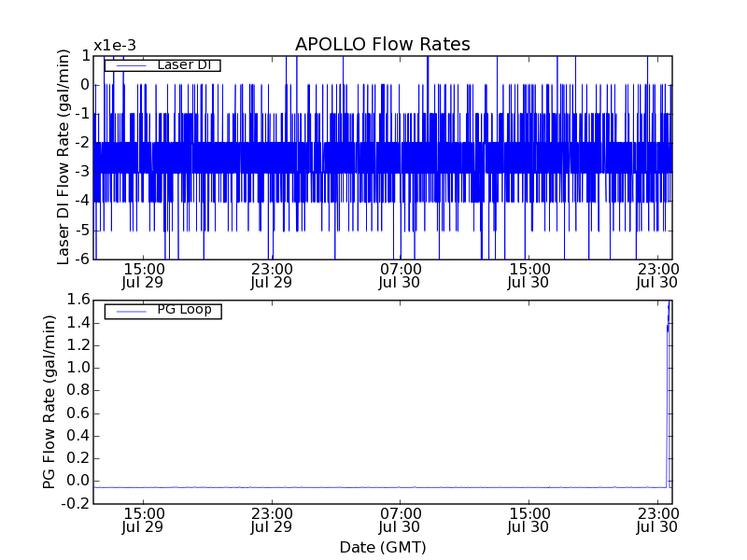This screenshot has height=560, width=747.
Task: Click the 'x1e-3' scale label
Action: [115, 46]
